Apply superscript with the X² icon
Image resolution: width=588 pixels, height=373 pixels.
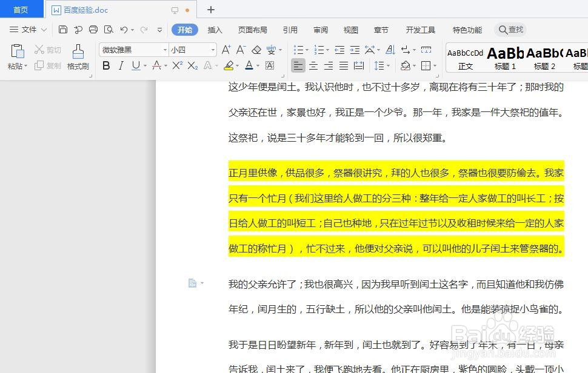click(x=177, y=65)
